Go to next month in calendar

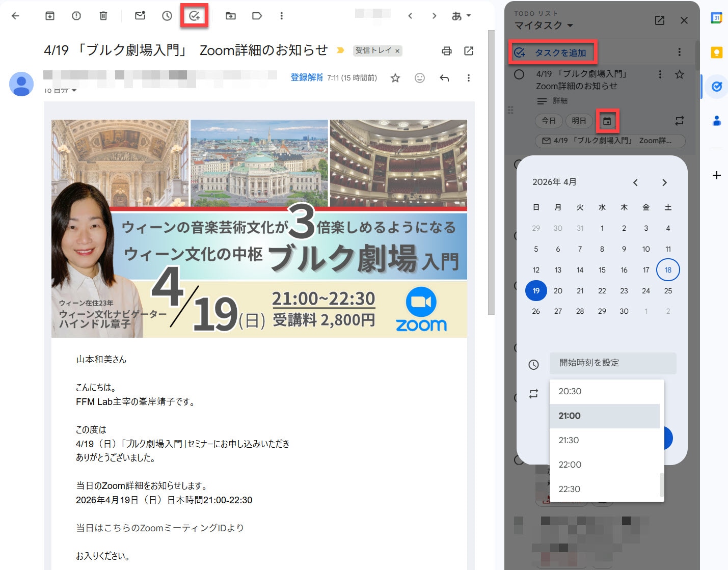[664, 182]
